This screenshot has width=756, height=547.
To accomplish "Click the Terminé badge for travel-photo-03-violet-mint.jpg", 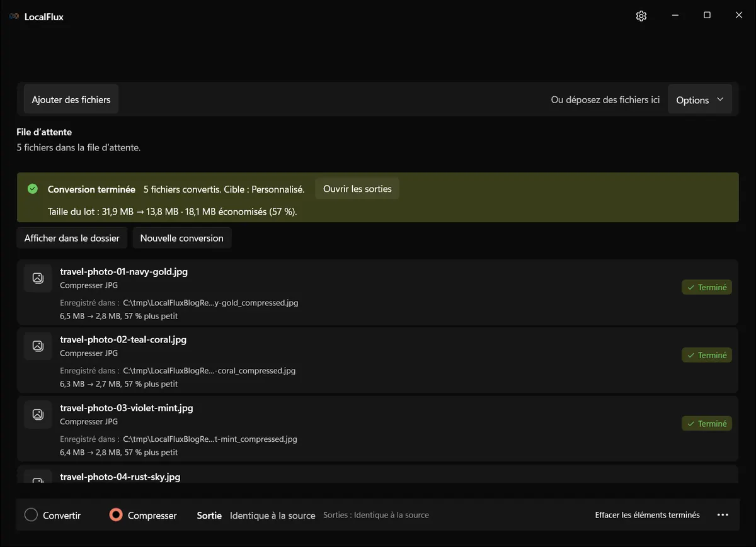I will click(x=707, y=424).
